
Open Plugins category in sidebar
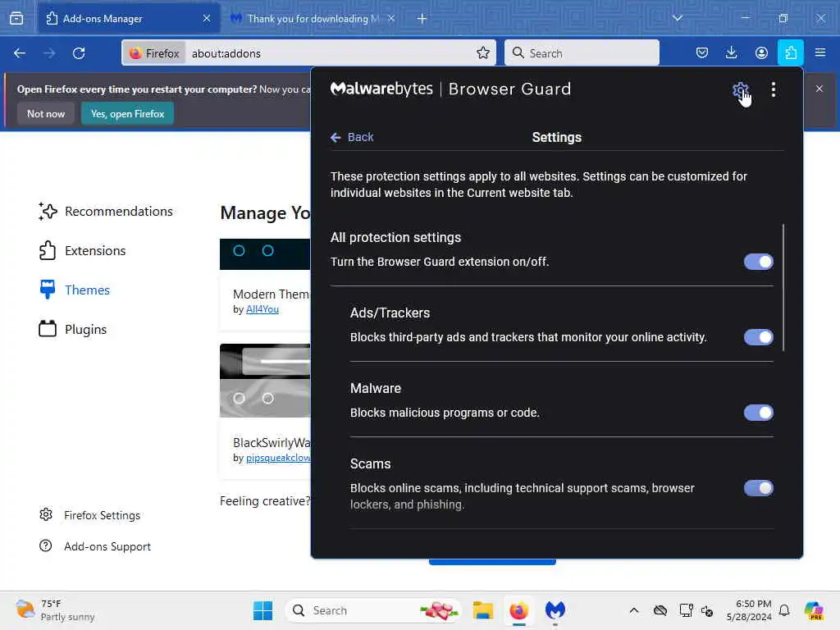pyautogui.click(x=73, y=329)
